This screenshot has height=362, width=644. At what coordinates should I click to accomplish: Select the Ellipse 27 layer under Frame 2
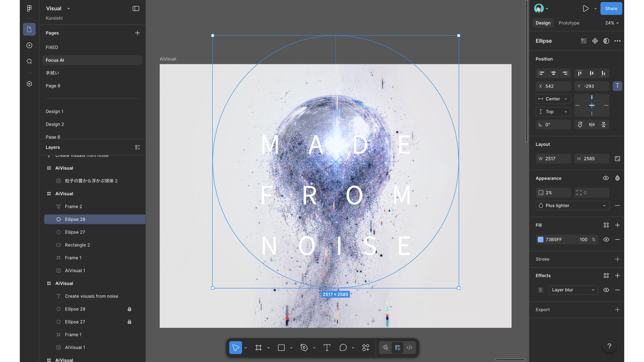click(75, 232)
